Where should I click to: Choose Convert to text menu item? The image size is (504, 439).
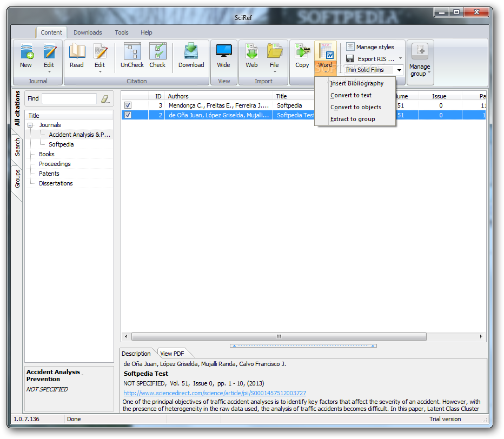[x=351, y=95]
